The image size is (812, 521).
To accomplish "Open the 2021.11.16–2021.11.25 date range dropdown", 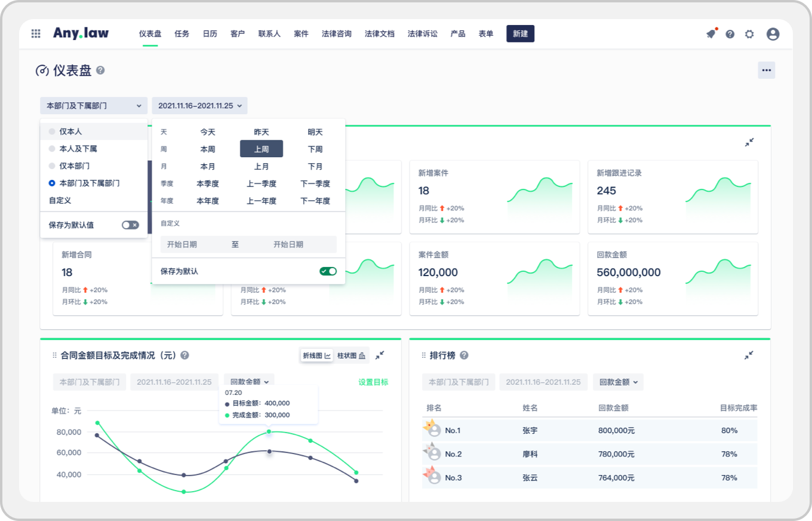I will tap(199, 106).
